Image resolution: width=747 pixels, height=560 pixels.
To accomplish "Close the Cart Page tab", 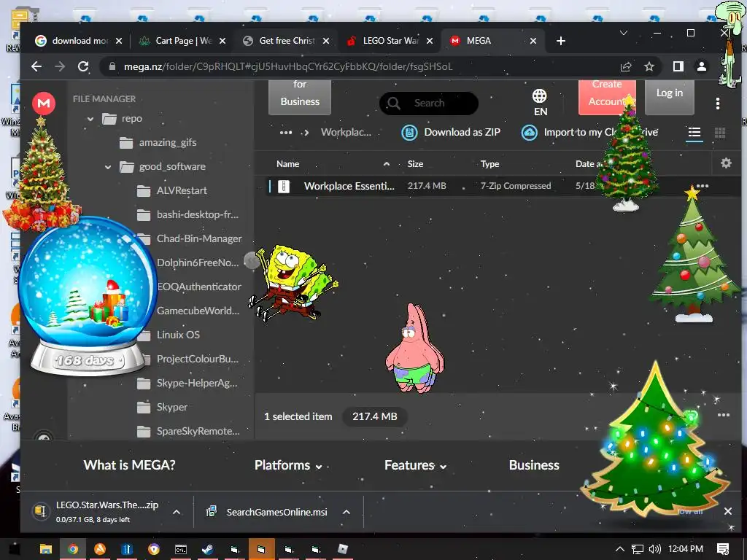I will click(x=222, y=41).
